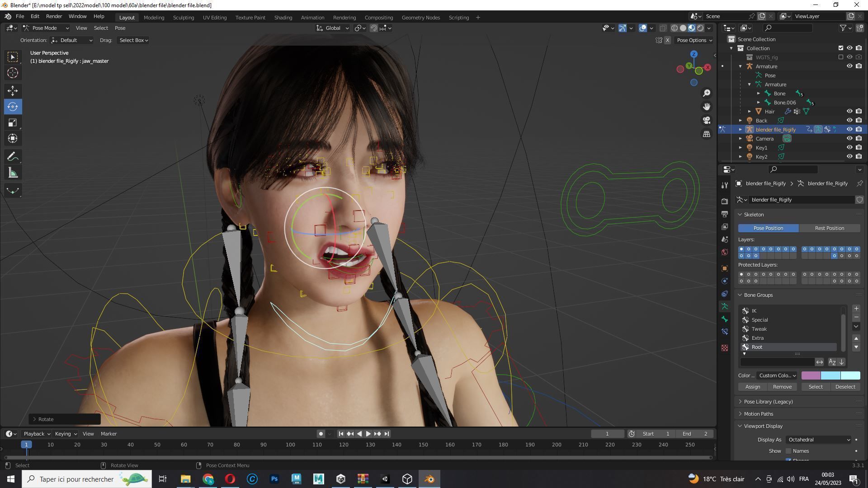868x488 pixels.
Task: Select the Measure tool
Action: pos(13,173)
